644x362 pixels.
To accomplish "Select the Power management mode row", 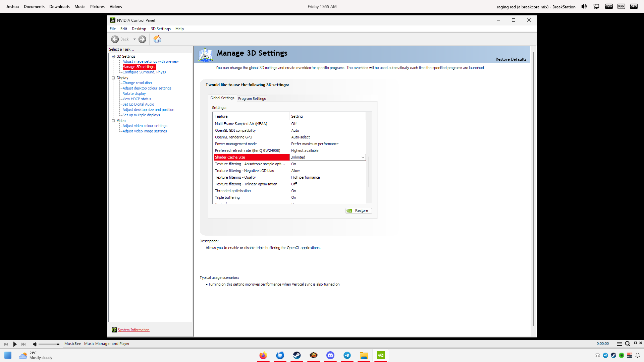I will pyautogui.click(x=290, y=144).
